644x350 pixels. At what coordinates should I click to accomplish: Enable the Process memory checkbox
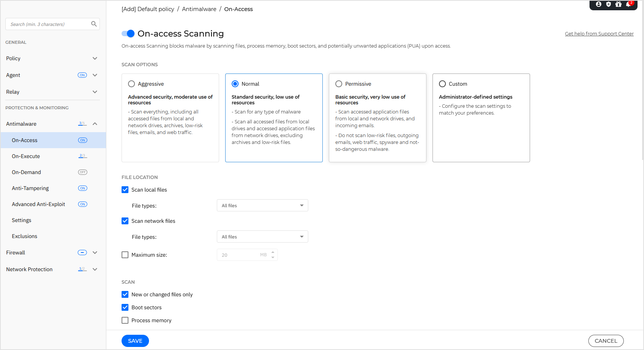click(x=125, y=320)
